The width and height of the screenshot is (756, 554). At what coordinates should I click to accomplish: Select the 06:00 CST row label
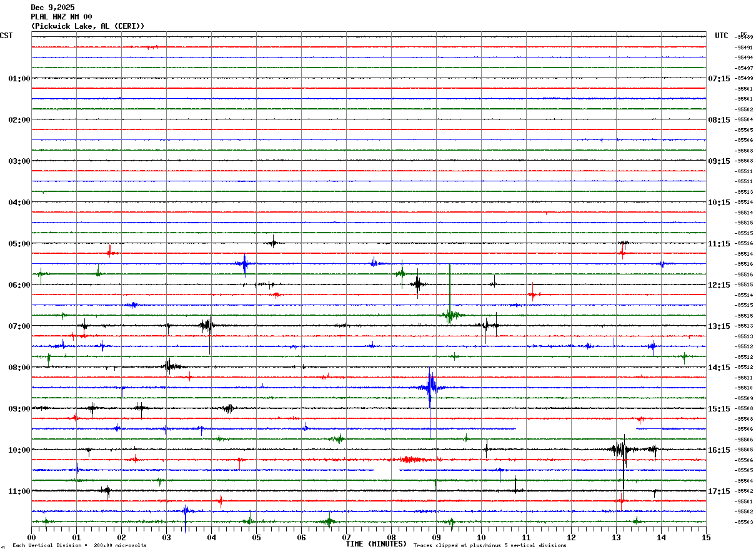click(19, 285)
